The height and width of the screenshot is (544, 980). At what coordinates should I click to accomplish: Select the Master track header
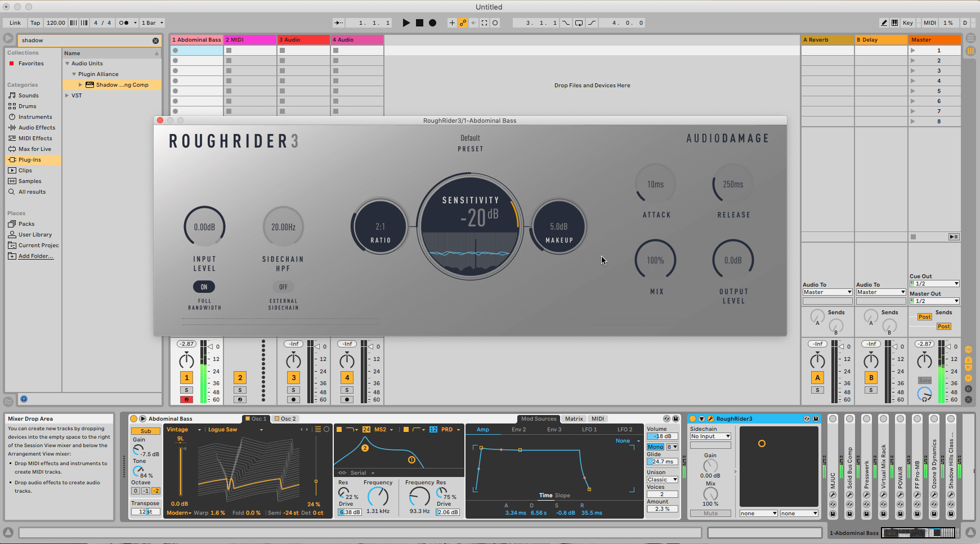[x=934, y=40]
